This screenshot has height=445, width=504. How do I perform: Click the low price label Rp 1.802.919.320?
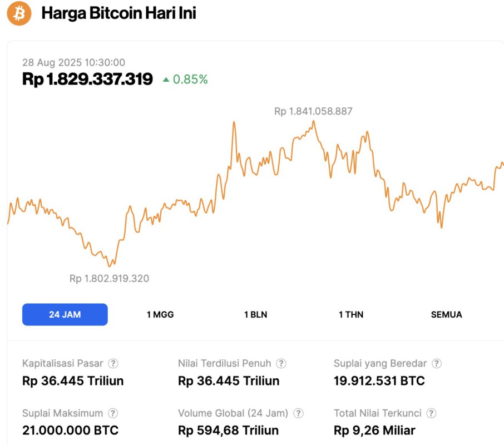coord(109,278)
